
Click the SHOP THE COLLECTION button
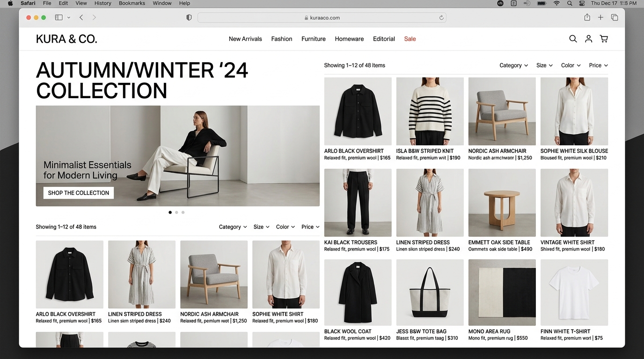point(79,193)
